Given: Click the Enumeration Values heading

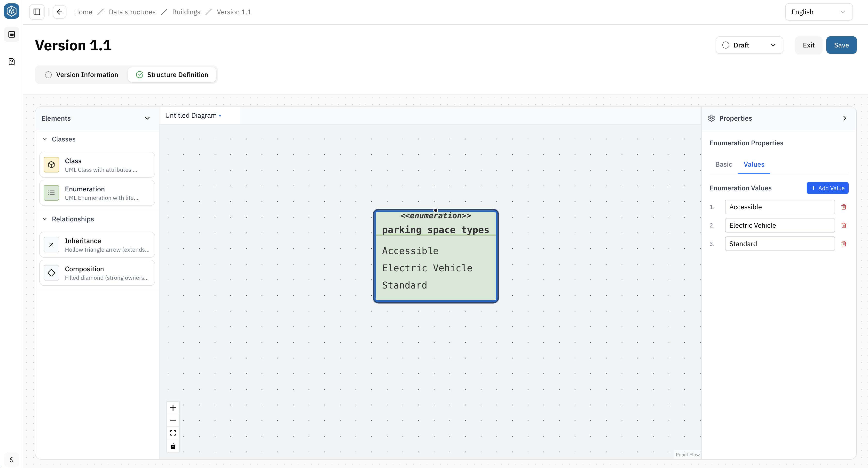Looking at the screenshot, I should click(x=740, y=188).
